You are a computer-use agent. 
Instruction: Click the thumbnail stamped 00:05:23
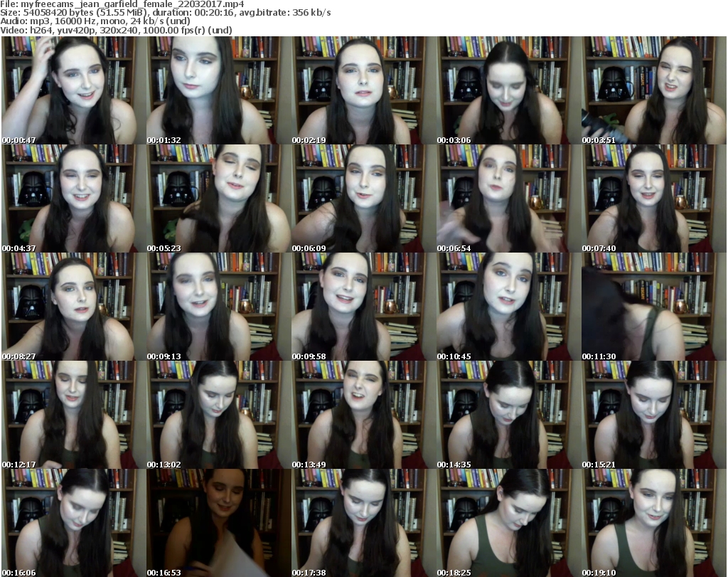point(218,198)
